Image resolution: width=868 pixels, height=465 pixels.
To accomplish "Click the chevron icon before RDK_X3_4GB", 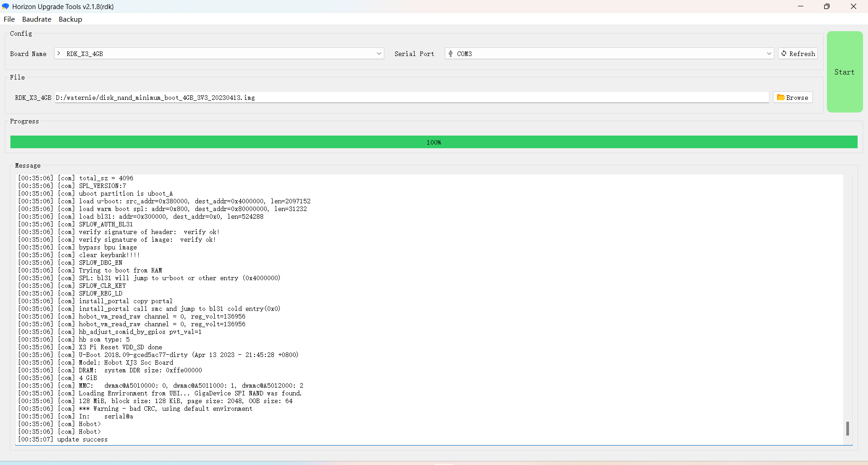I will 59,54.
